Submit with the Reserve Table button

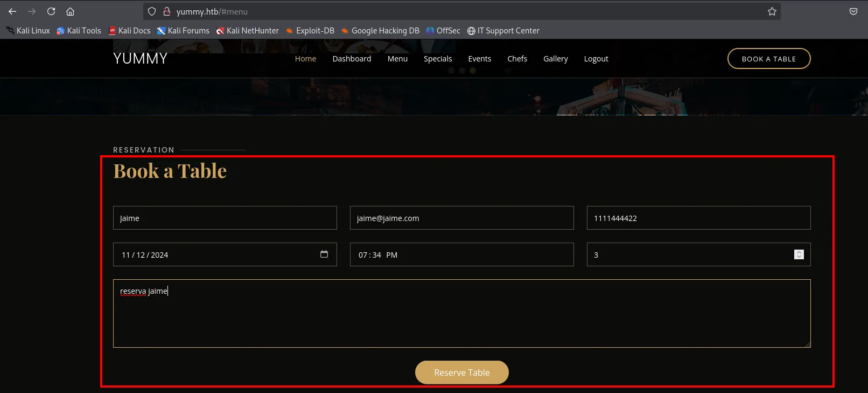[x=462, y=373]
